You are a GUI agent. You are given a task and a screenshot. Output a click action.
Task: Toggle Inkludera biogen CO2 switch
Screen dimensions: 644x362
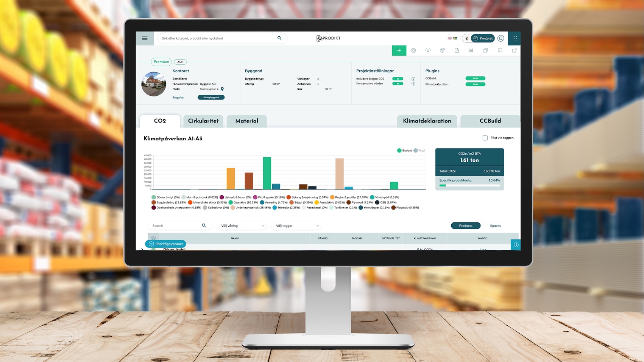coord(398,79)
